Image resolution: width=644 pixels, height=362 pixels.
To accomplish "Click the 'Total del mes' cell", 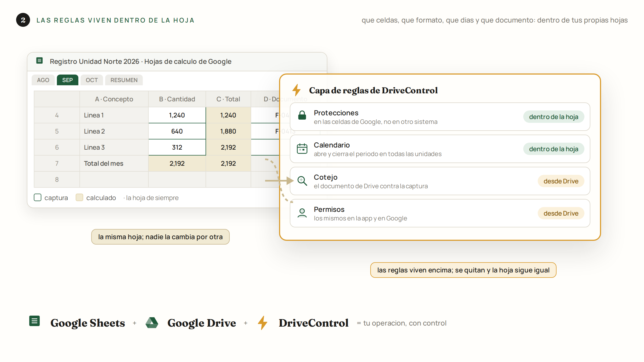I will [x=114, y=163].
